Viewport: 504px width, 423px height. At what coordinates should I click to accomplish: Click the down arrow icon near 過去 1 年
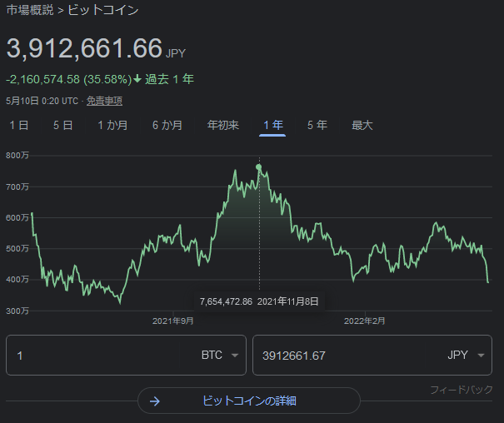click(137, 79)
